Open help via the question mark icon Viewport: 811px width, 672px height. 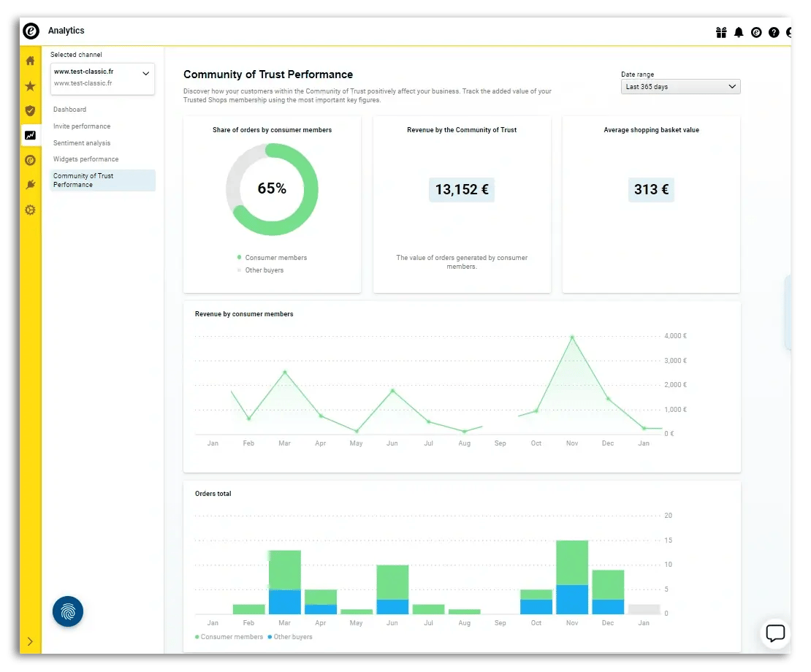774,33
